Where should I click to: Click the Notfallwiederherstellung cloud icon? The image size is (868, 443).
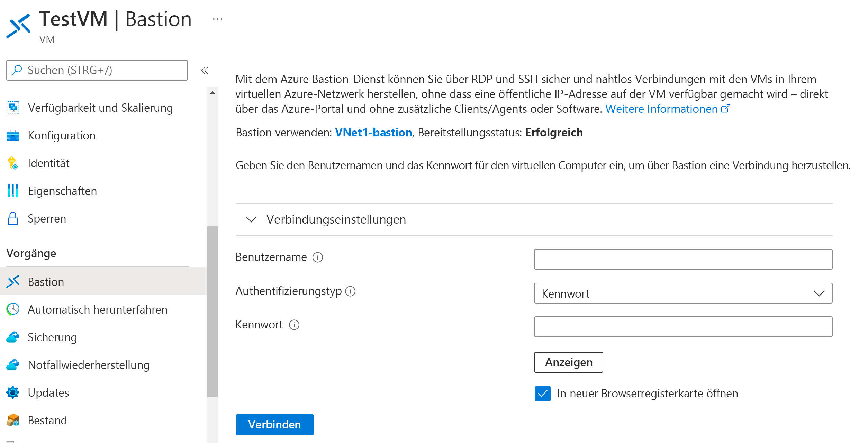pyautogui.click(x=13, y=365)
